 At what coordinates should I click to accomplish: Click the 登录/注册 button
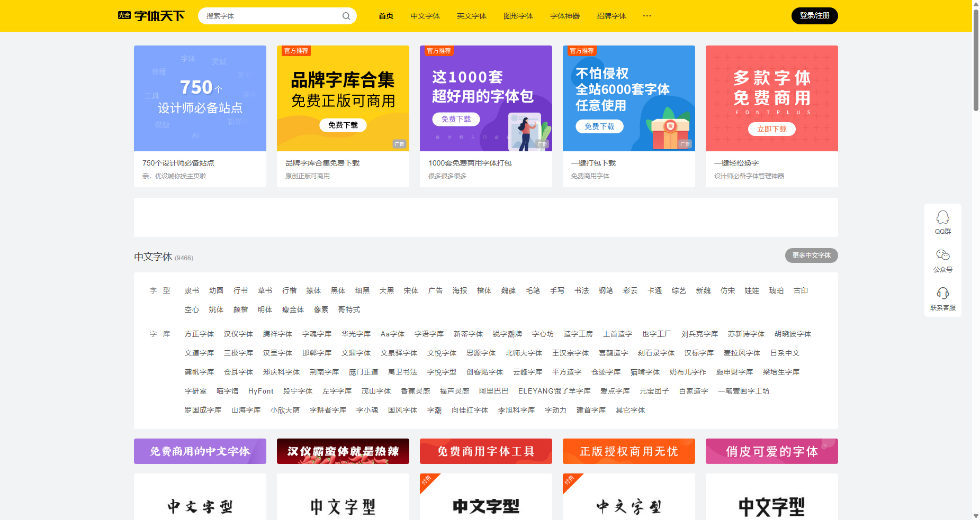(x=815, y=16)
